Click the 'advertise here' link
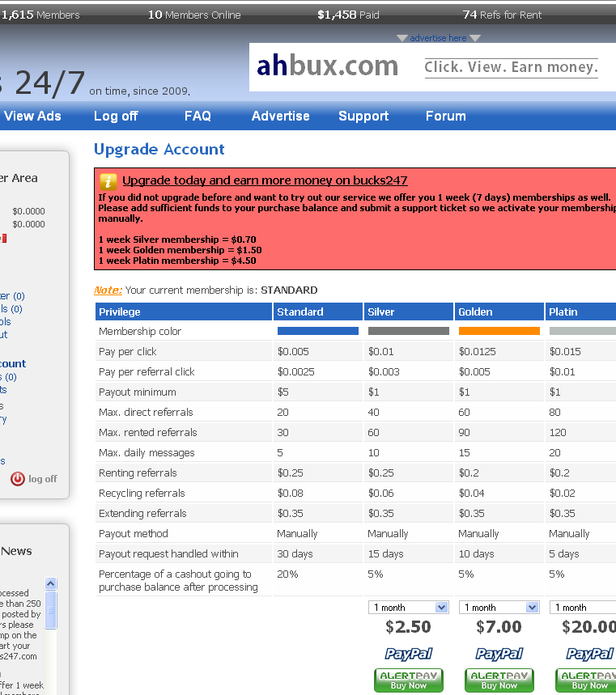Viewport: 616px width, 695px height. pos(438,38)
